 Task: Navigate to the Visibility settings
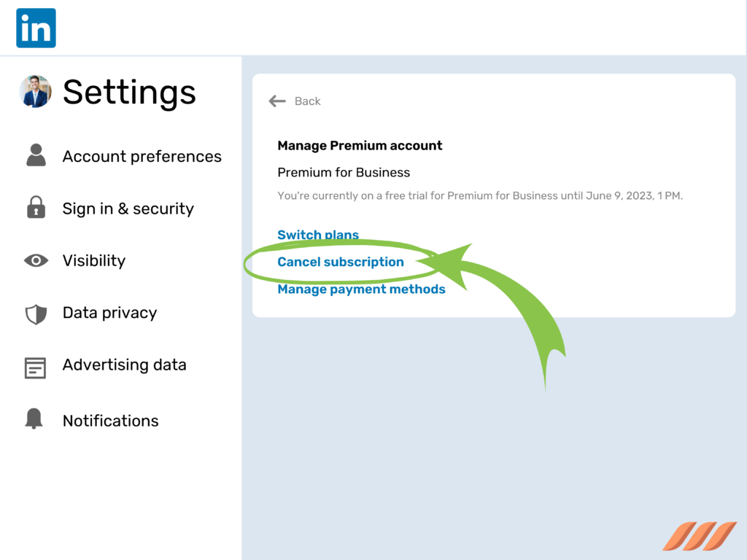pyautogui.click(x=93, y=260)
